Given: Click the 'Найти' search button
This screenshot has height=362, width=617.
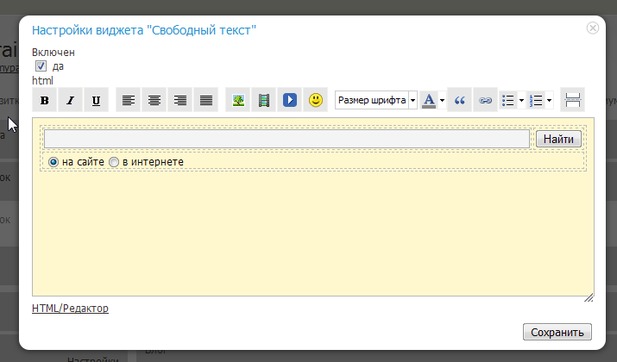Looking at the screenshot, I should (x=558, y=139).
